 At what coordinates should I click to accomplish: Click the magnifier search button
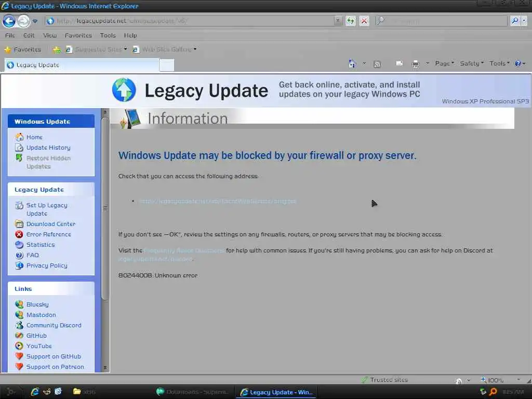[515, 21]
